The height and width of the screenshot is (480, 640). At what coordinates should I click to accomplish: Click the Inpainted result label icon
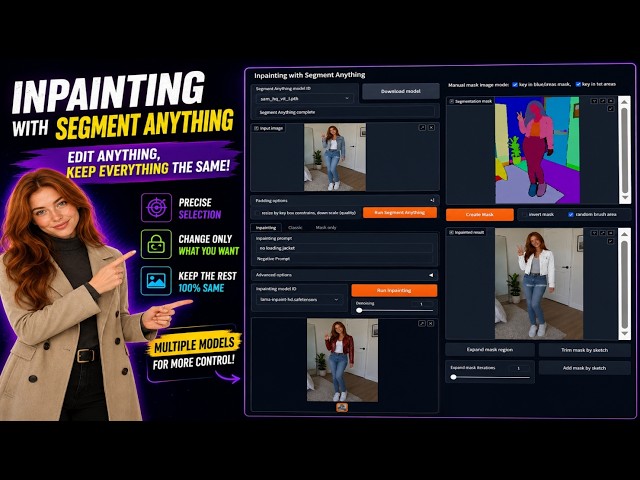pos(451,232)
